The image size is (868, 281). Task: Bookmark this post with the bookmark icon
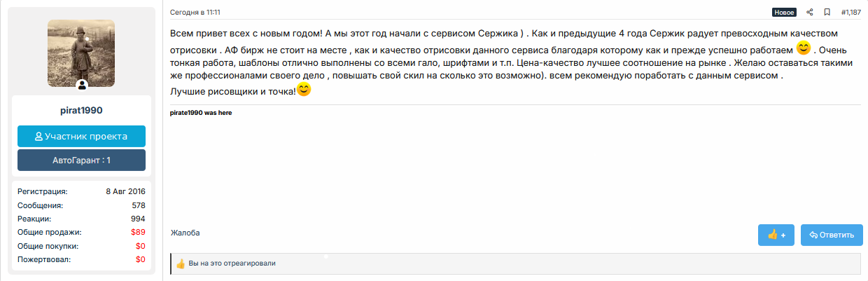click(x=827, y=12)
